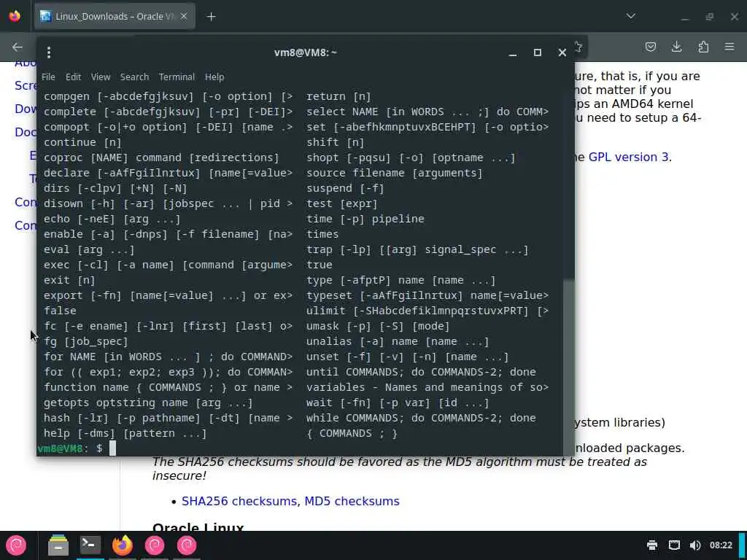Click the show desktop strip in taskbar
The width and height of the screenshot is (747, 560).
point(742,545)
